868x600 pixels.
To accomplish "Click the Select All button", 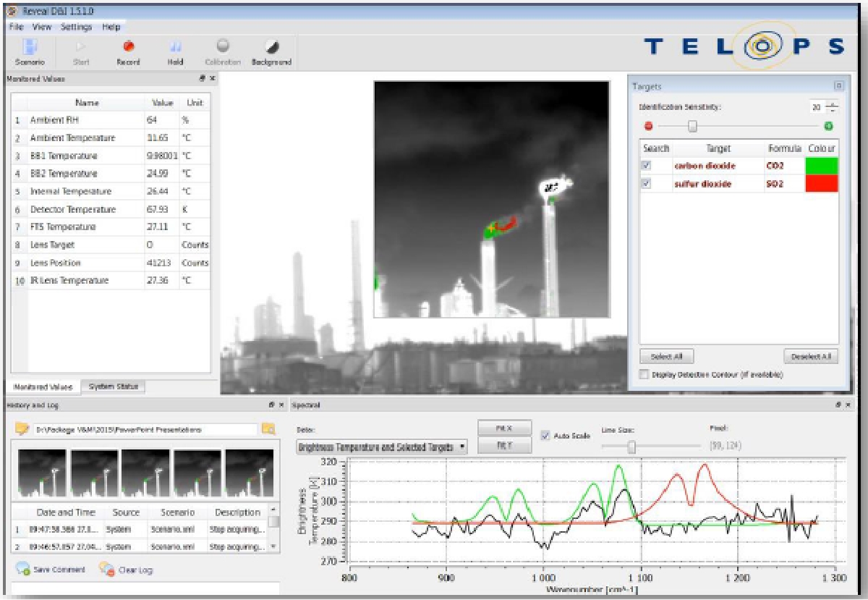I will (x=666, y=357).
